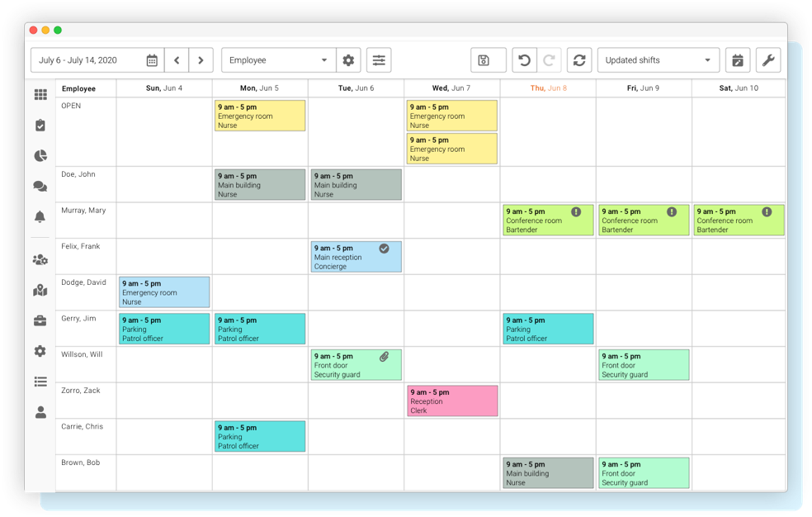
Task: Open the clipboard checklist sidebar icon
Action: click(x=40, y=126)
